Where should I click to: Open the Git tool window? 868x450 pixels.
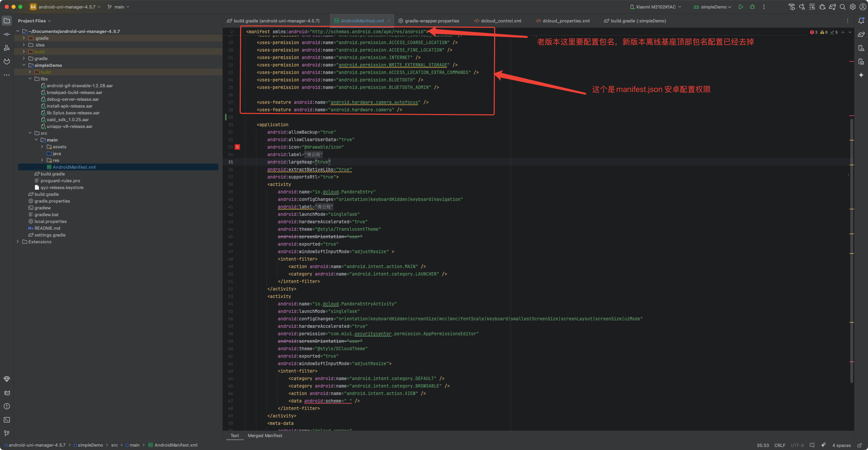pos(7,433)
